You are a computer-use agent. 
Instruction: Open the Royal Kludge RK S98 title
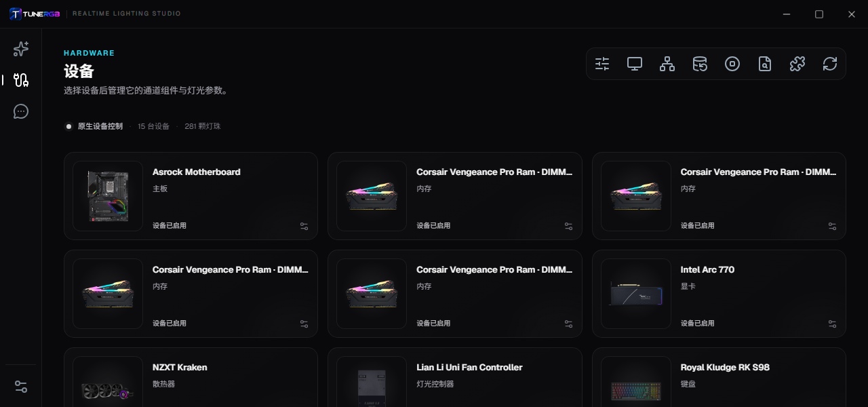(x=725, y=368)
